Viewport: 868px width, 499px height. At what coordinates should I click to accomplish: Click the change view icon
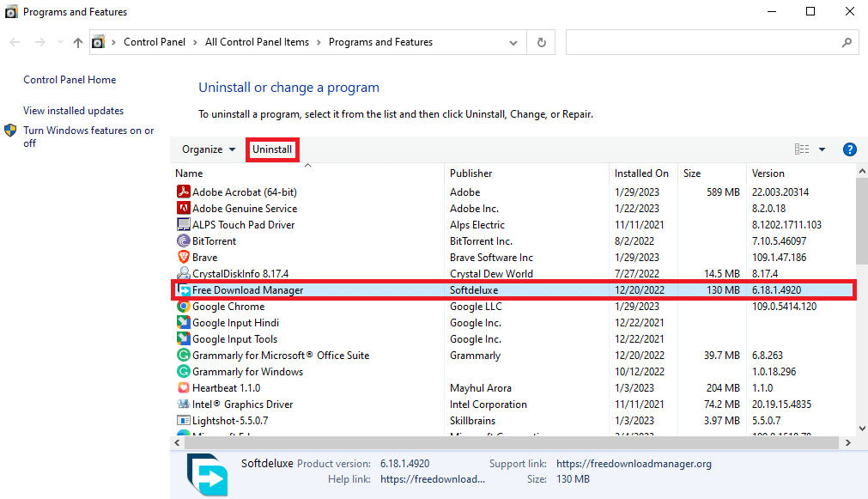(x=802, y=149)
